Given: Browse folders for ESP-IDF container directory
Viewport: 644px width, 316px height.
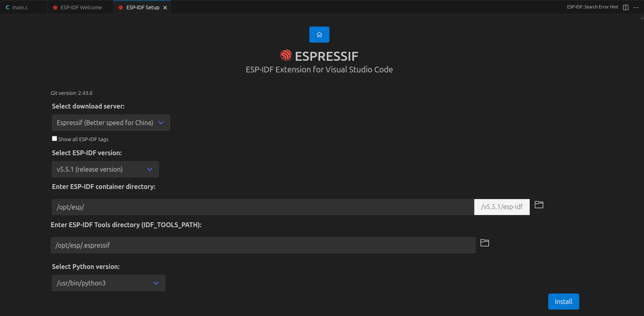Looking at the screenshot, I should [538, 205].
